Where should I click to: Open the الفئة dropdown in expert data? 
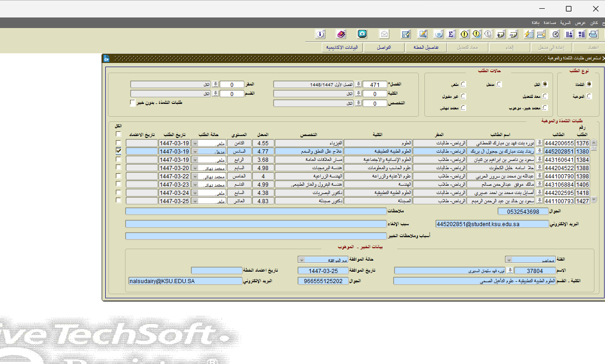[x=508, y=260]
